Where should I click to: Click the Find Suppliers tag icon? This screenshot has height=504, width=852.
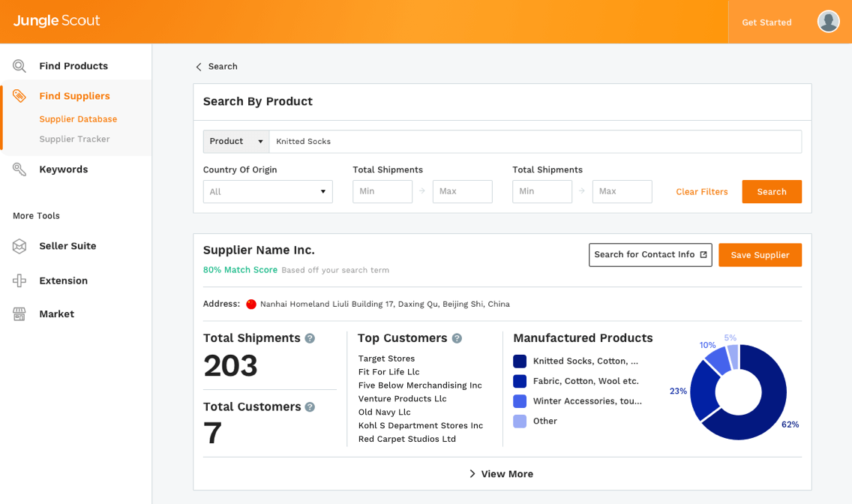21,96
